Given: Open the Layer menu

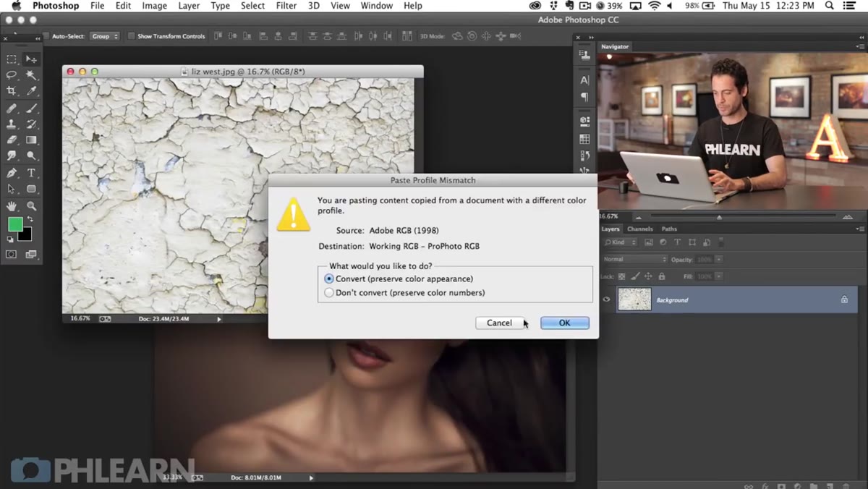Looking at the screenshot, I should click(x=189, y=6).
